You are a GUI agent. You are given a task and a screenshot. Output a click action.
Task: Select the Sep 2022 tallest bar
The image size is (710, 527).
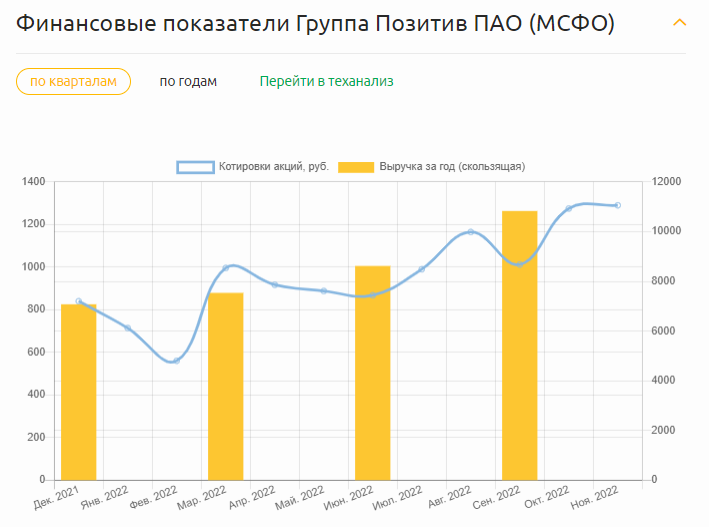point(520,345)
